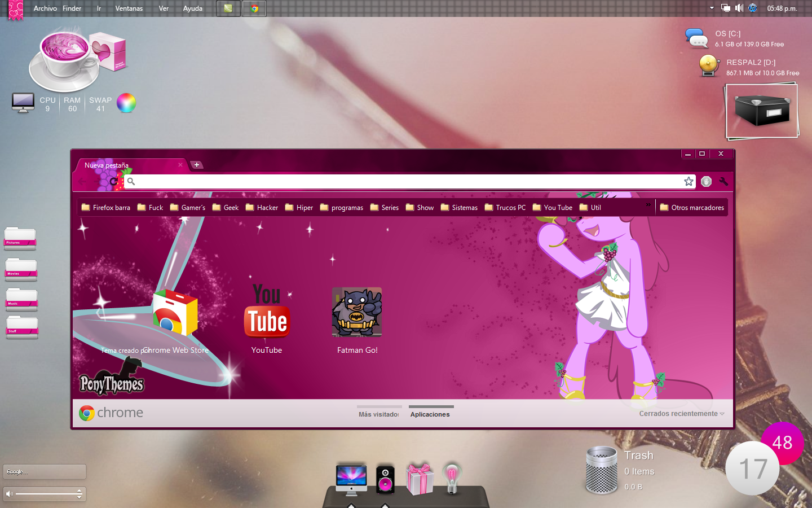Select the Aplicaciones section
This screenshot has width=812, height=508.
click(430, 414)
